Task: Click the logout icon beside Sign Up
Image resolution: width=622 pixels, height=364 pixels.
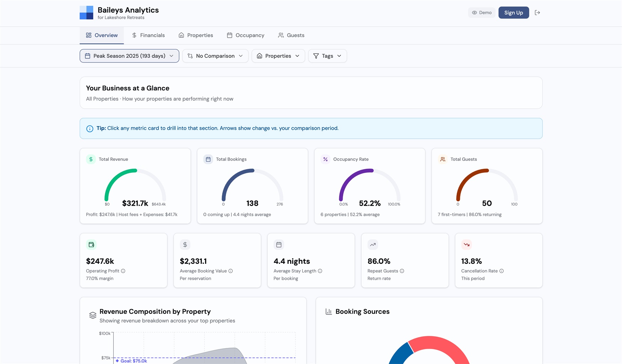Action: pos(537,13)
